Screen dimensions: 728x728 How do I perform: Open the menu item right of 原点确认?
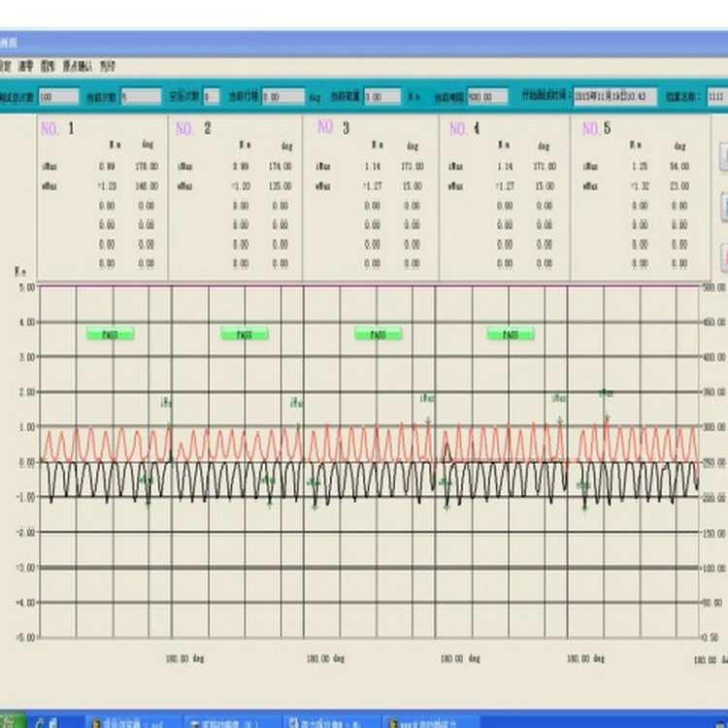pyautogui.click(x=107, y=66)
